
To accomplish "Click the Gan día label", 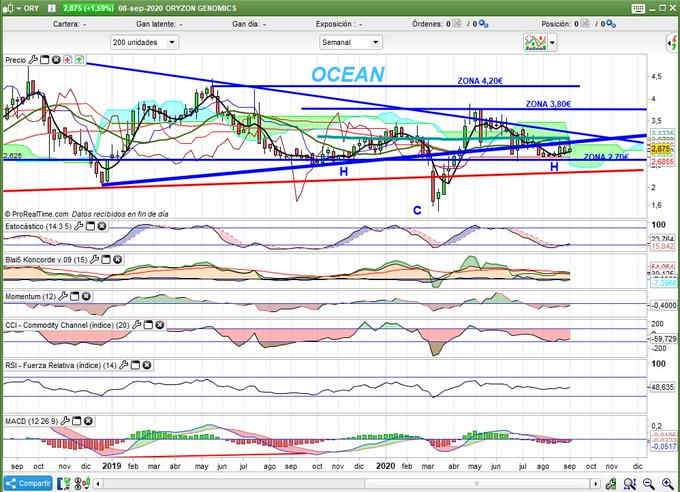I will click(x=245, y=24).
